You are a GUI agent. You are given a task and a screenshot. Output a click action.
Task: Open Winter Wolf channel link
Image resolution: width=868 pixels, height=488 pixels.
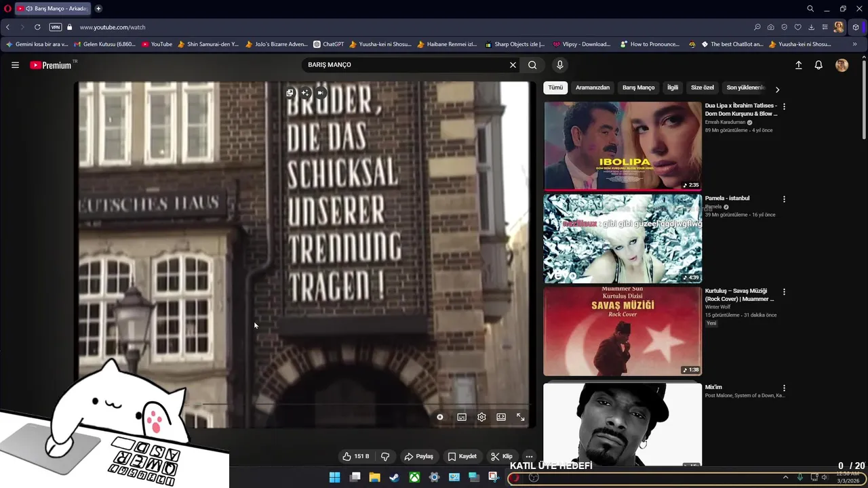click(x=719, y=307)
